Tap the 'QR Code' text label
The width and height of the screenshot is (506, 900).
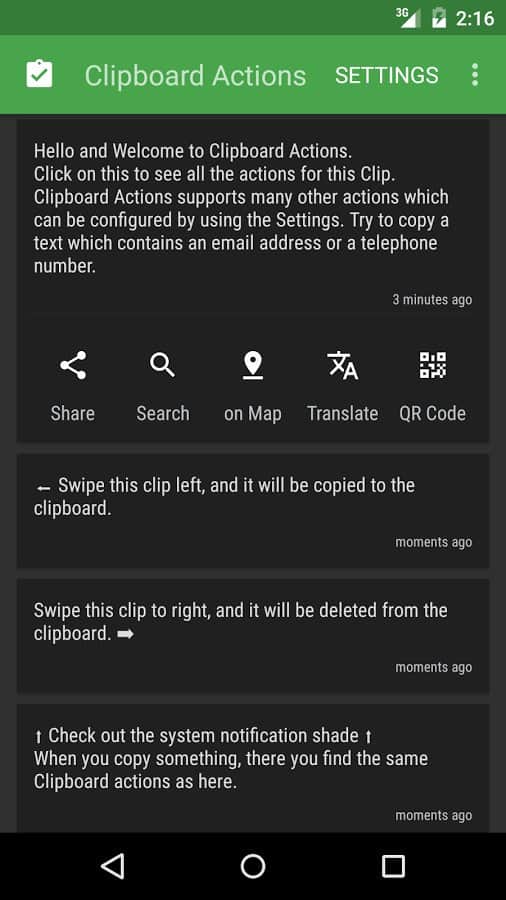click(x=433, y=413)
